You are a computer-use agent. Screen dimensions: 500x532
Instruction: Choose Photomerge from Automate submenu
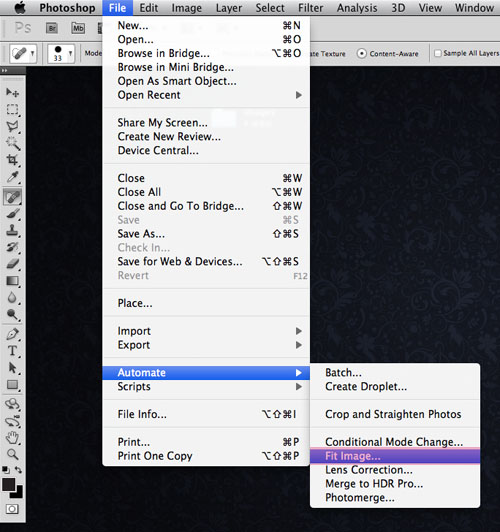[395, 498]
